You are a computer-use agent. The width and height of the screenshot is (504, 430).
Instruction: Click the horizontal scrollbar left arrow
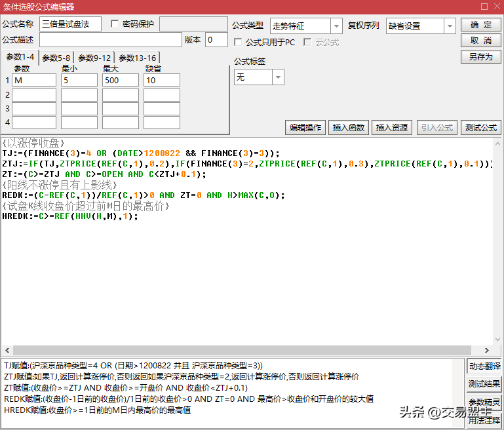point(7,350)
